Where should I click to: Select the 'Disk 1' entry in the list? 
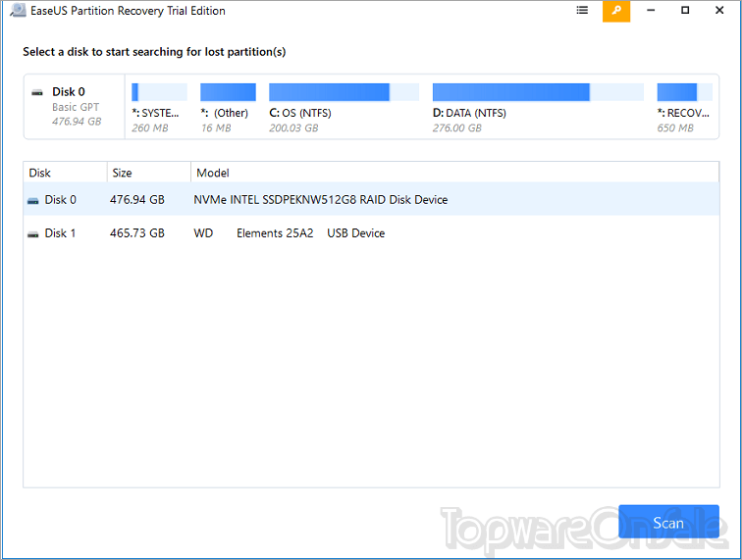point(371,233)
